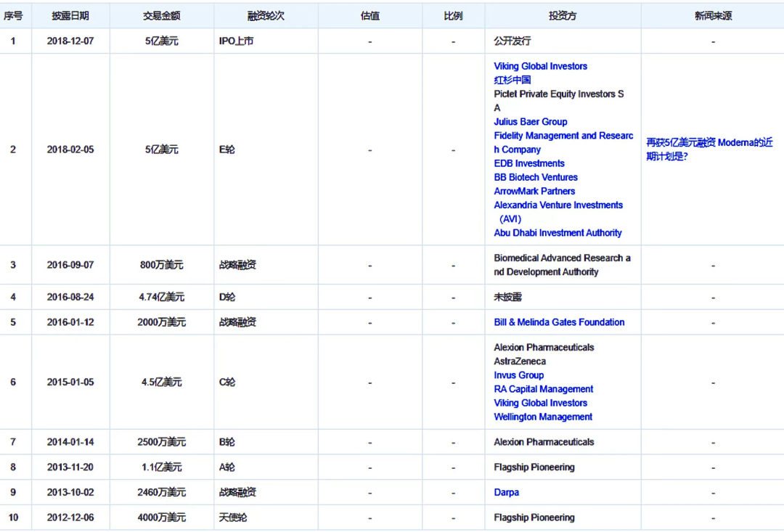Image resolution: width=784 pixels, height=532 pixels.
Task: Select the 估值 column header
Action: [370, 16]
